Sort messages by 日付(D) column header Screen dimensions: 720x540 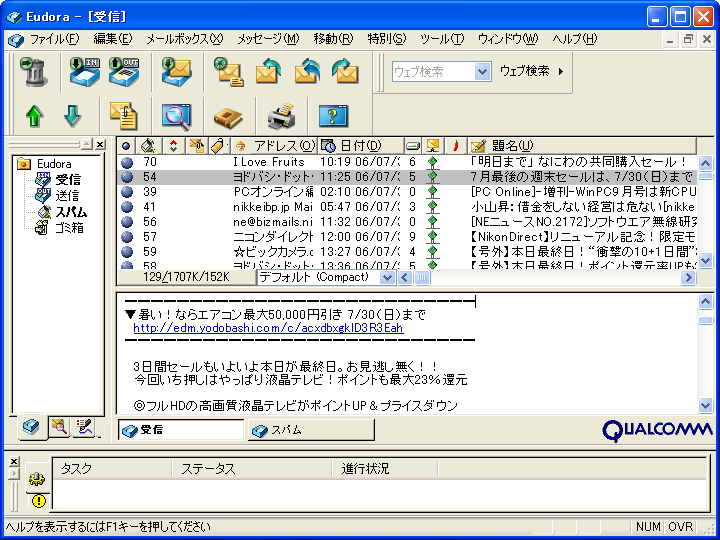[x=361, y=146]
